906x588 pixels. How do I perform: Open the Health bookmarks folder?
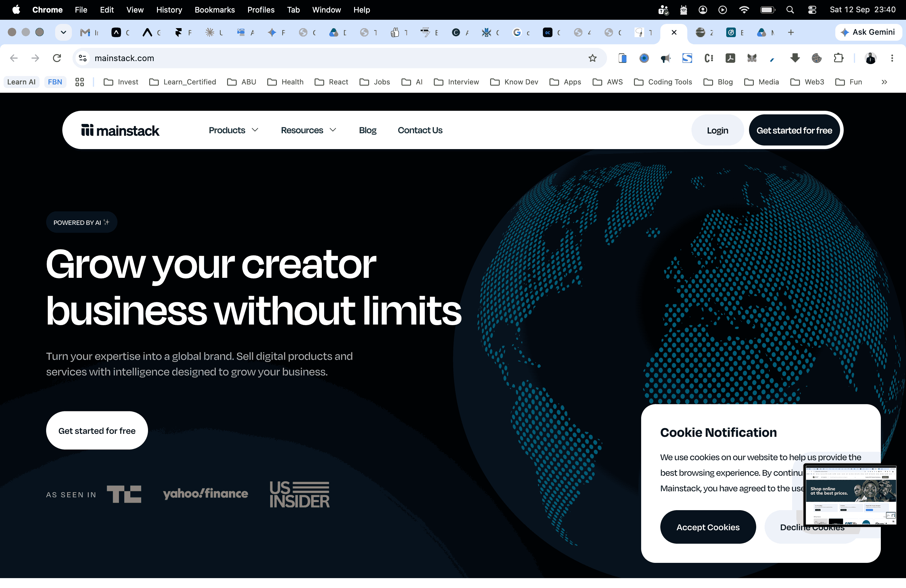286,82
